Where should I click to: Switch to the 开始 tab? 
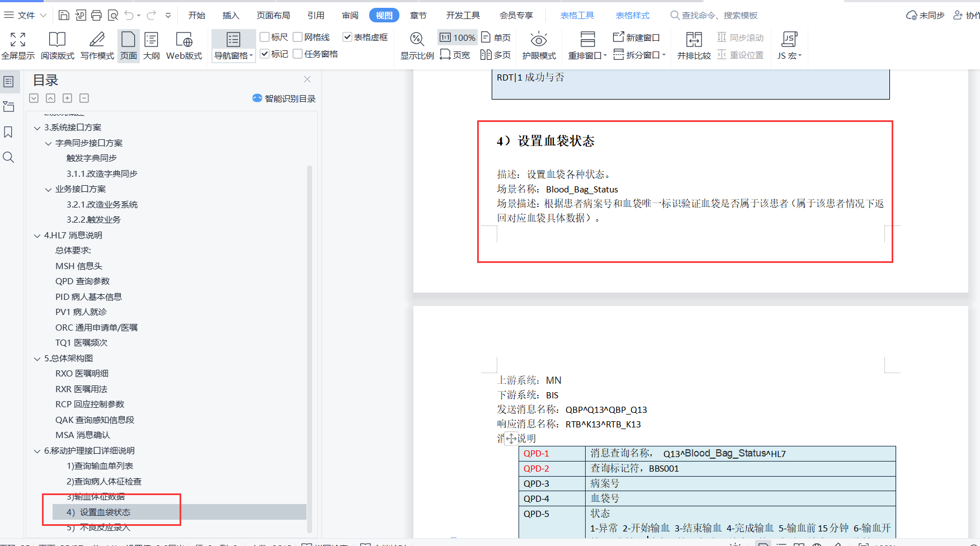(197, 15)
